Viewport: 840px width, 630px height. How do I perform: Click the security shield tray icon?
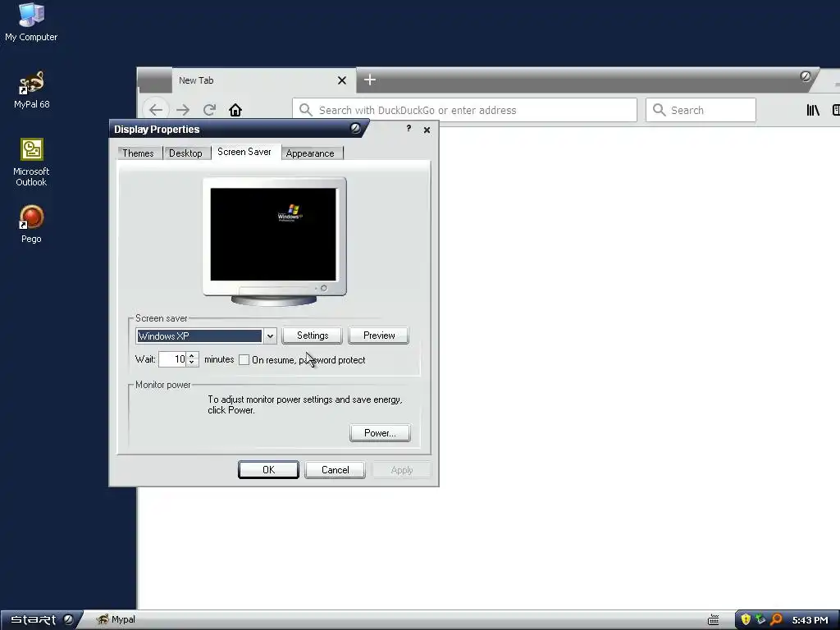point(745,620)
